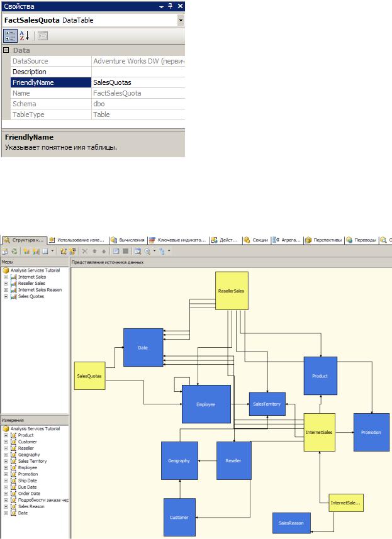Screen dimensions: 392x539
Task: Select the Customer dimension
Action: pyautogui.click(x=28, y=442)
